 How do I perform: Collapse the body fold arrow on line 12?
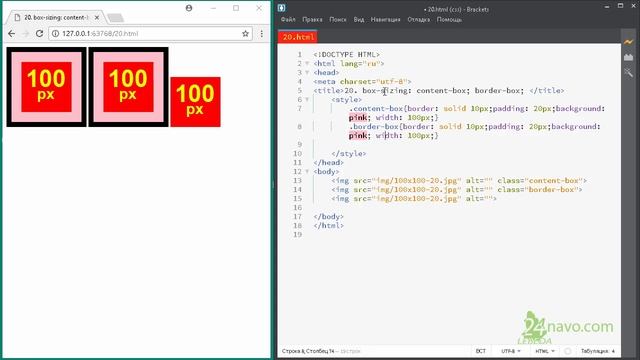[307, 171]
